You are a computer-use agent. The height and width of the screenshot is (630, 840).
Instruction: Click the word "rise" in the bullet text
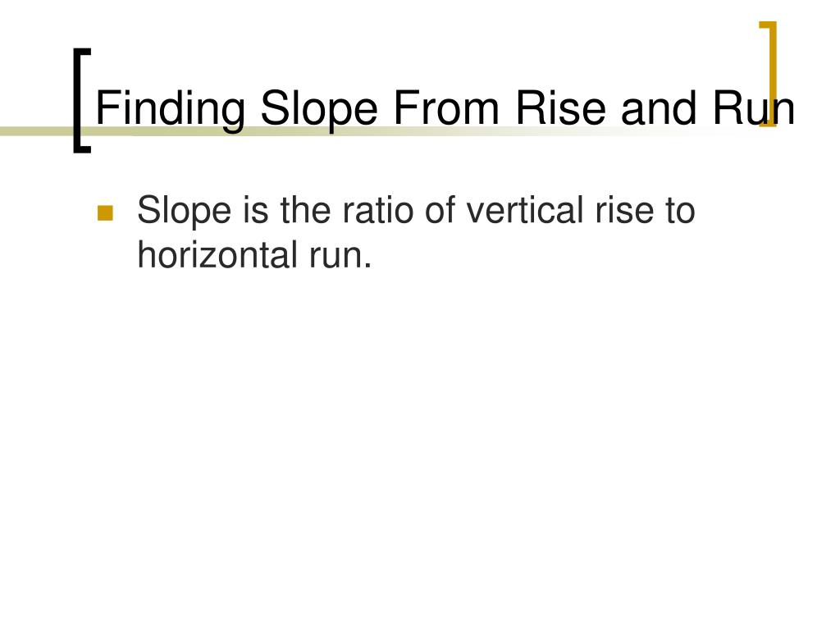pyautogui.click(x=624, y=210)
